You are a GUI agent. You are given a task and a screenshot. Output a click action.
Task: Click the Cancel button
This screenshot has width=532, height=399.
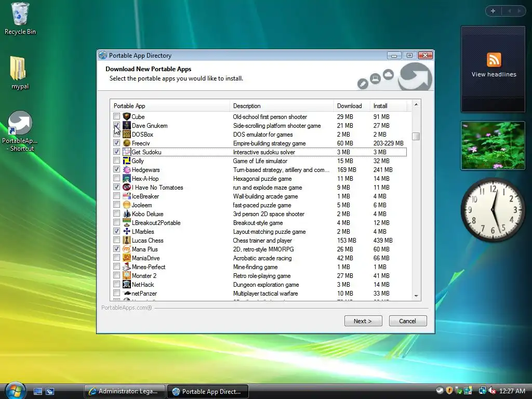(x=408, y=321)
